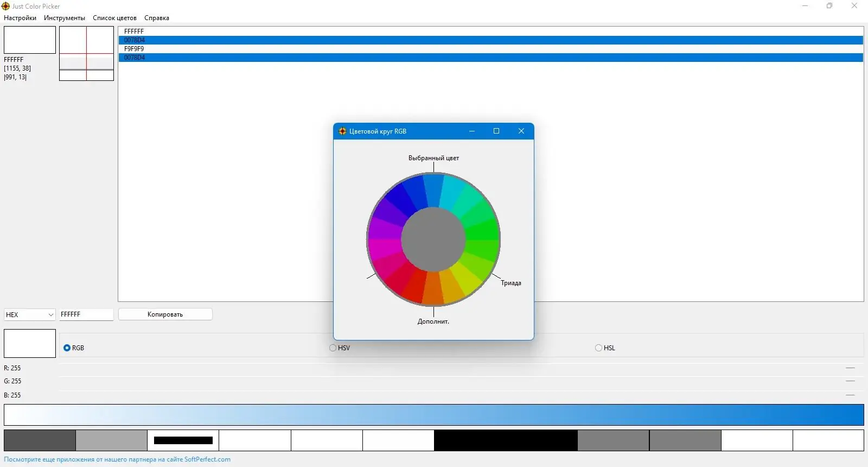
Task: Open the Инструменты menu
Action: point(65,18)
